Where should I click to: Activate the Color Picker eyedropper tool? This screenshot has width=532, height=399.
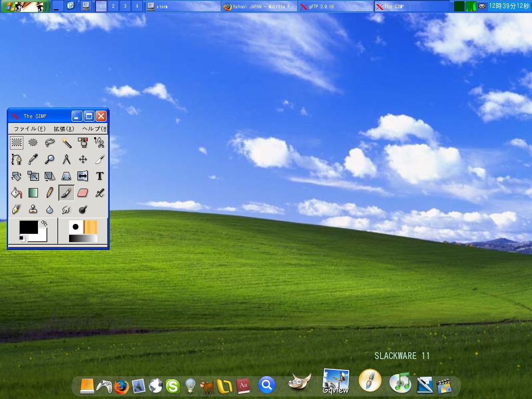click(32, 159)
